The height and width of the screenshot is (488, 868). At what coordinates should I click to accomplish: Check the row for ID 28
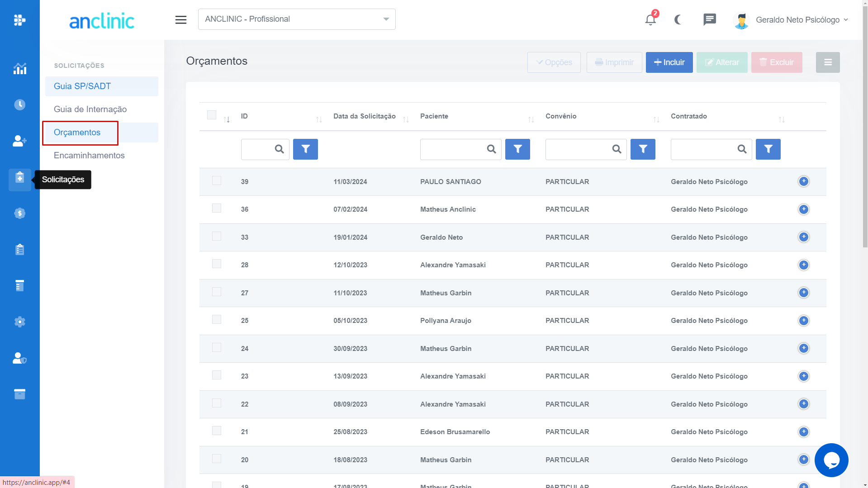217,264
